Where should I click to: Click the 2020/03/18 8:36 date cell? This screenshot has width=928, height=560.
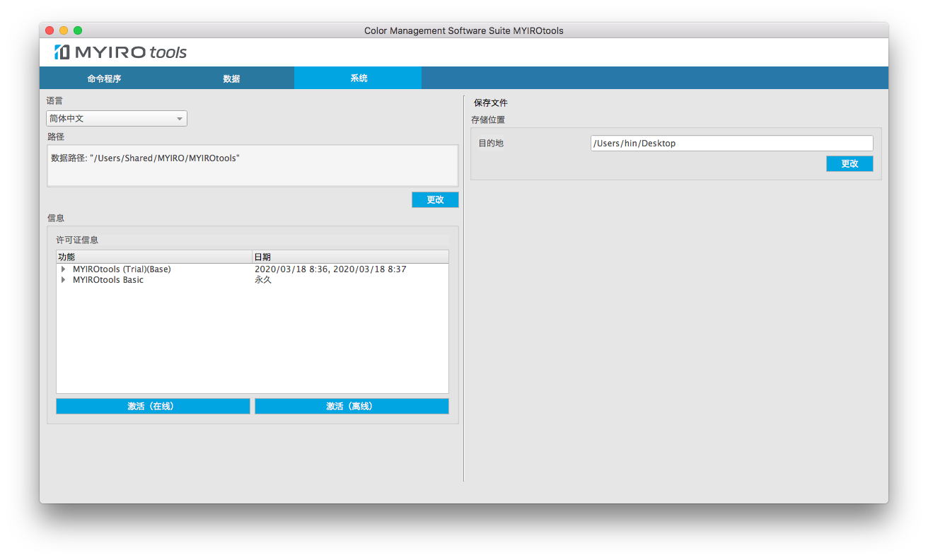330,269
